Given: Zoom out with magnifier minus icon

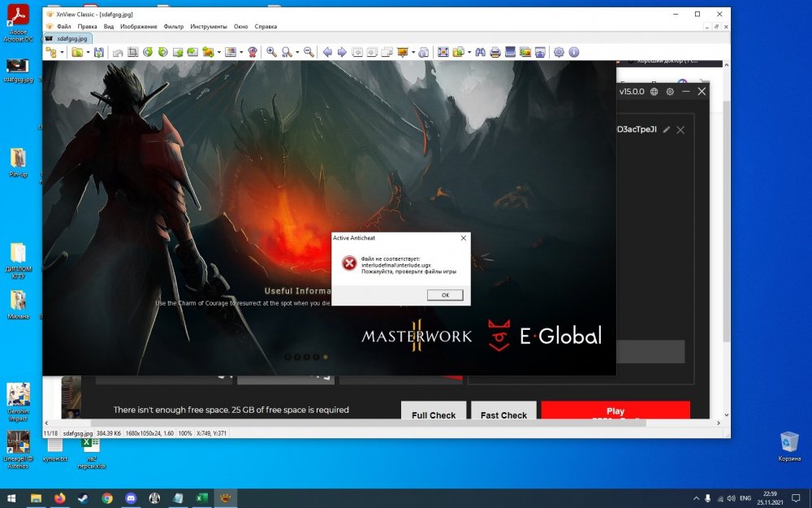Looking at the screenshot, I should 309,52.
